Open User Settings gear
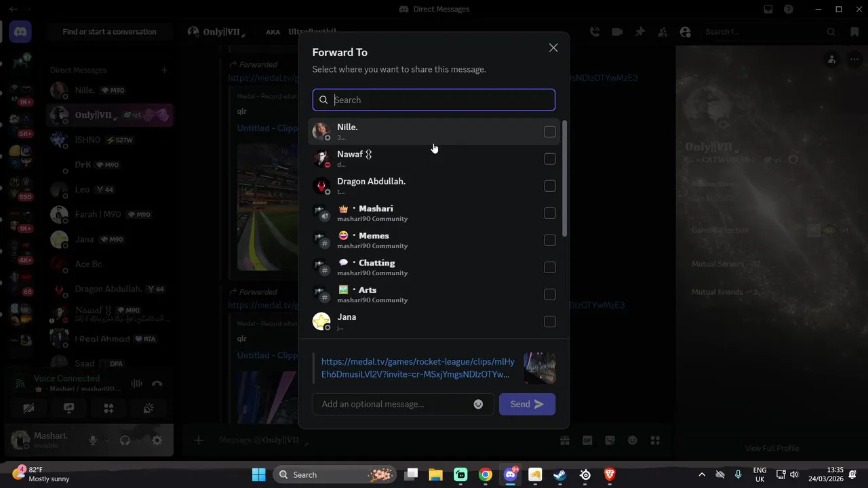 157,441
